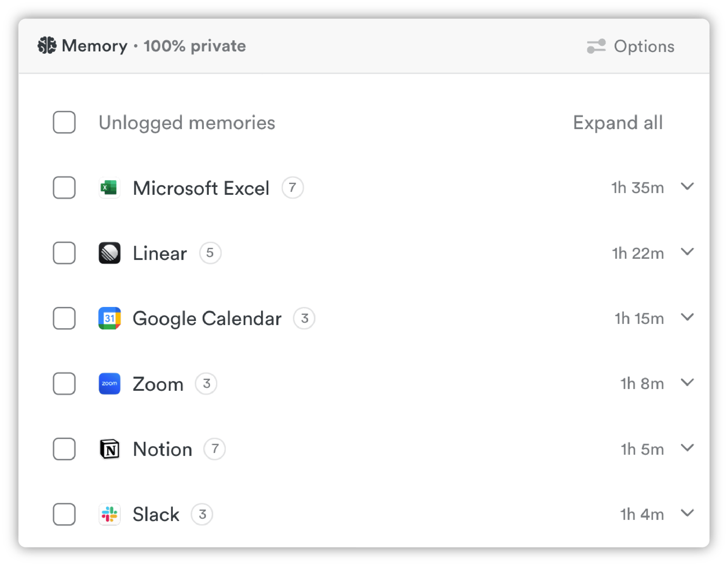Click the Memory brain icon
Viewport: 728px width, 566px height.
pos(47,46)
